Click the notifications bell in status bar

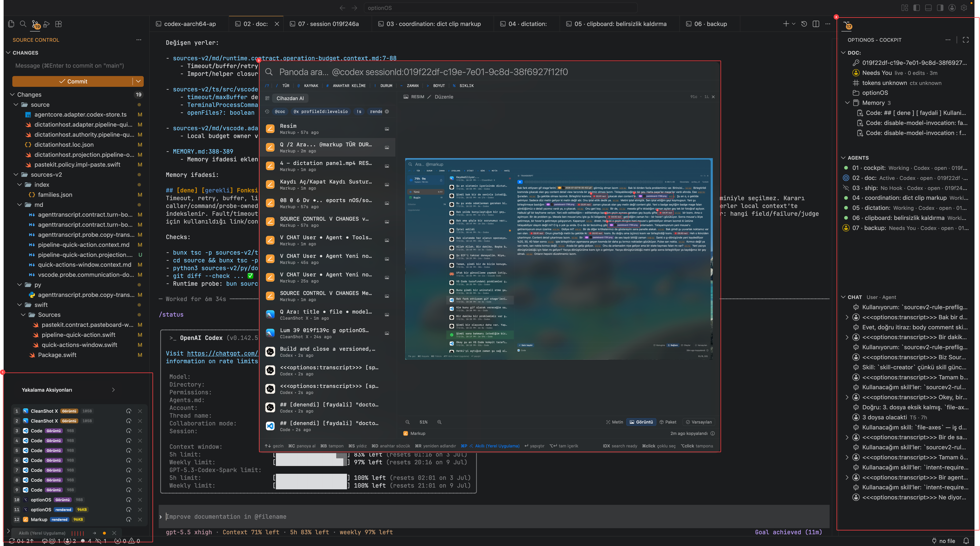click(x=966, y=541)
